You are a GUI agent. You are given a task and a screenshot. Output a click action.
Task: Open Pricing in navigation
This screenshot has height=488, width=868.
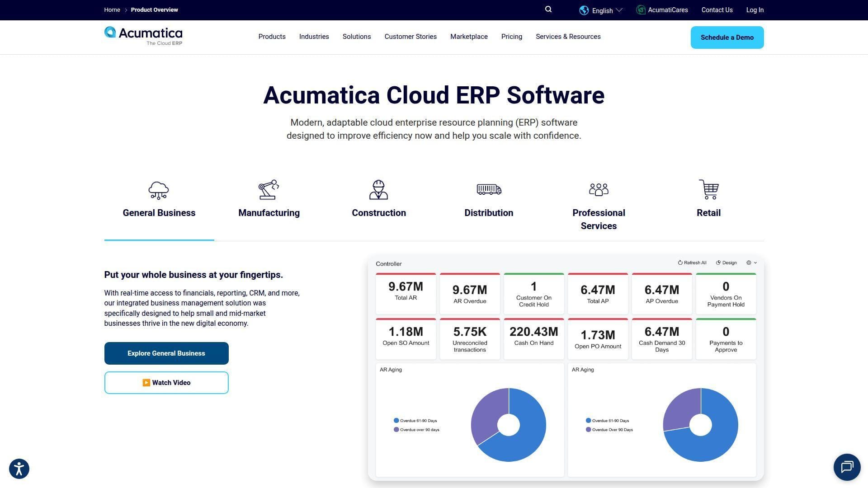511,37
